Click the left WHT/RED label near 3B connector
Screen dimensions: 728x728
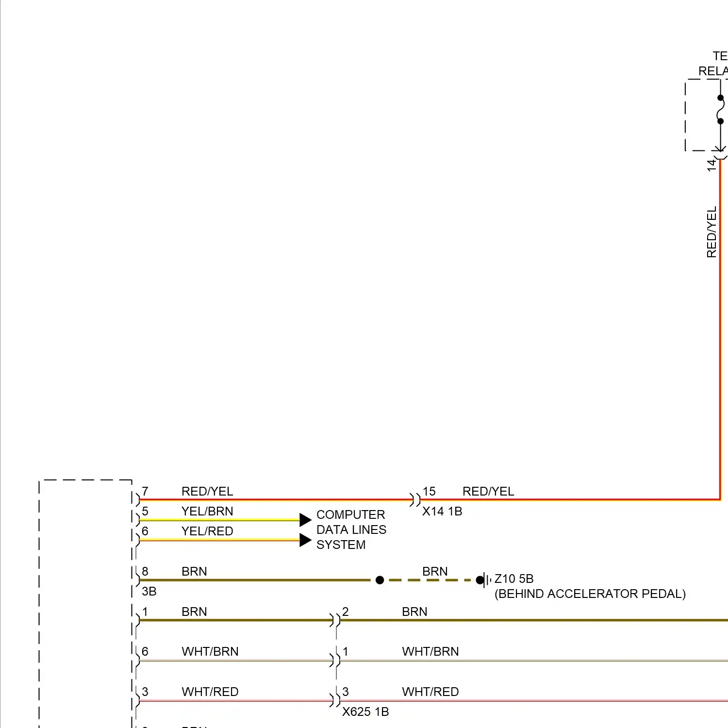click(210, 692)
